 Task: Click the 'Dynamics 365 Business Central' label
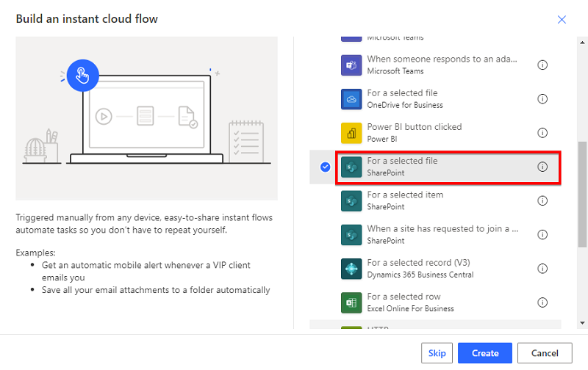(x=420, y=275)
